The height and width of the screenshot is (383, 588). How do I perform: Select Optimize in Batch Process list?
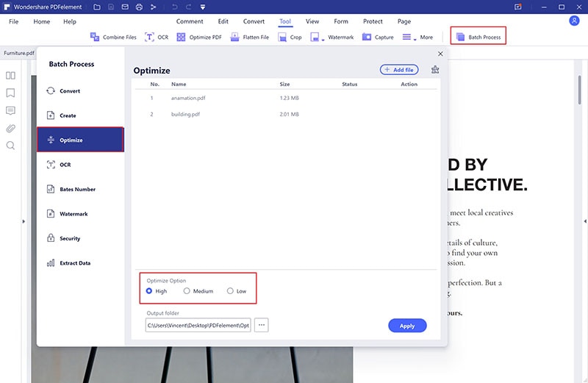(81, 140)
